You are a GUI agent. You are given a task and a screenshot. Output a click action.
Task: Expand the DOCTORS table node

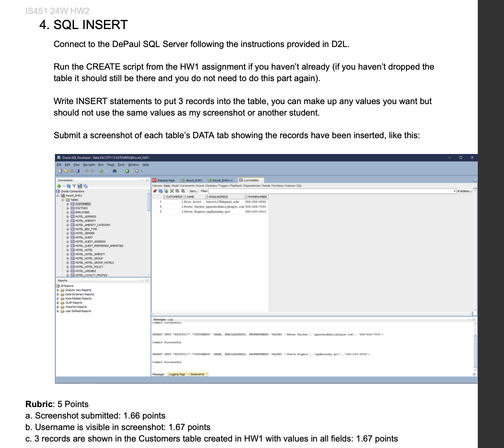67,208
